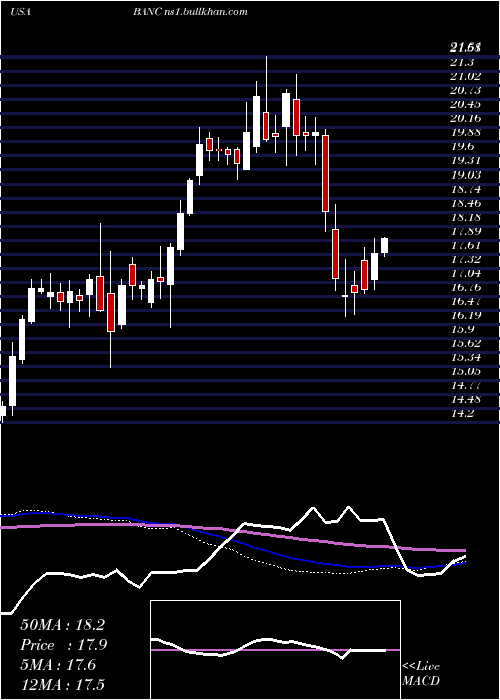
Task: Open the Live MACD inset chart
Action: (275, 650)
